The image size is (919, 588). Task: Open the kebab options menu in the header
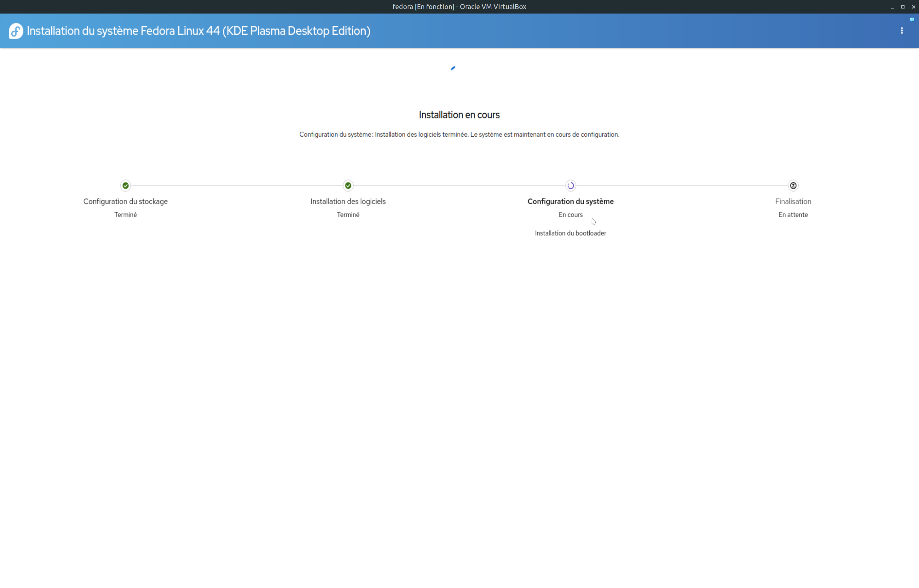[x=902, y=31]
